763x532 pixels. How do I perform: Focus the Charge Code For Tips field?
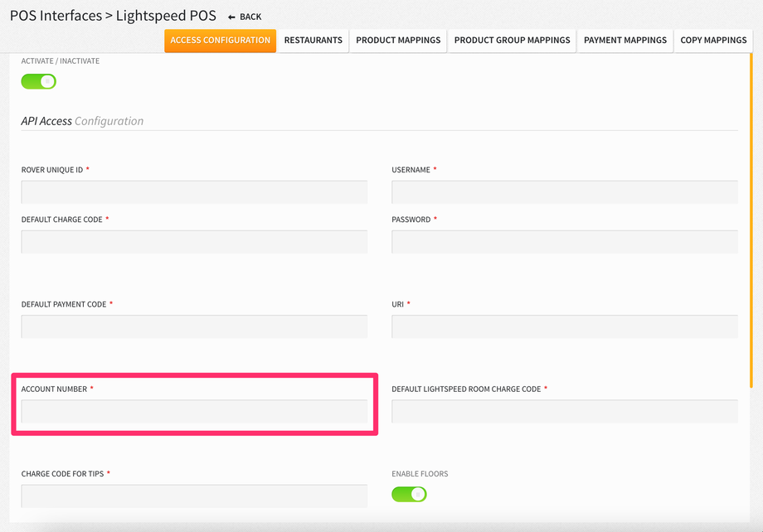194,496
